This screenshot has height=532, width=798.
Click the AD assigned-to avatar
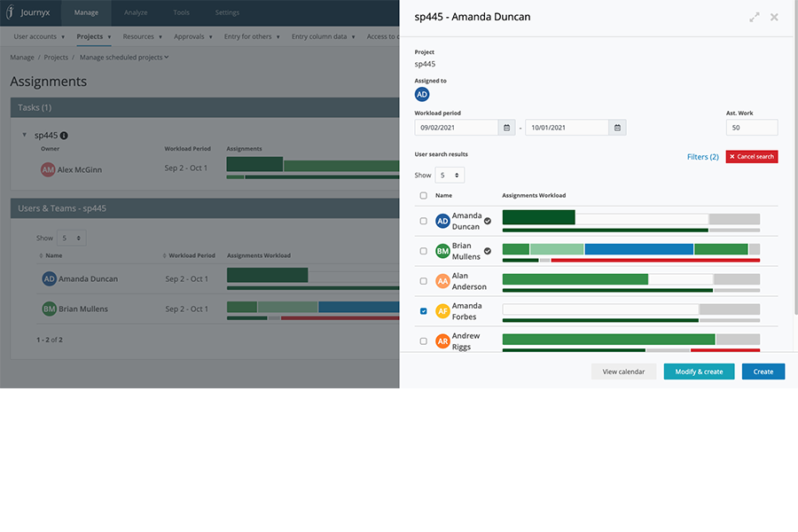[422, 94]
